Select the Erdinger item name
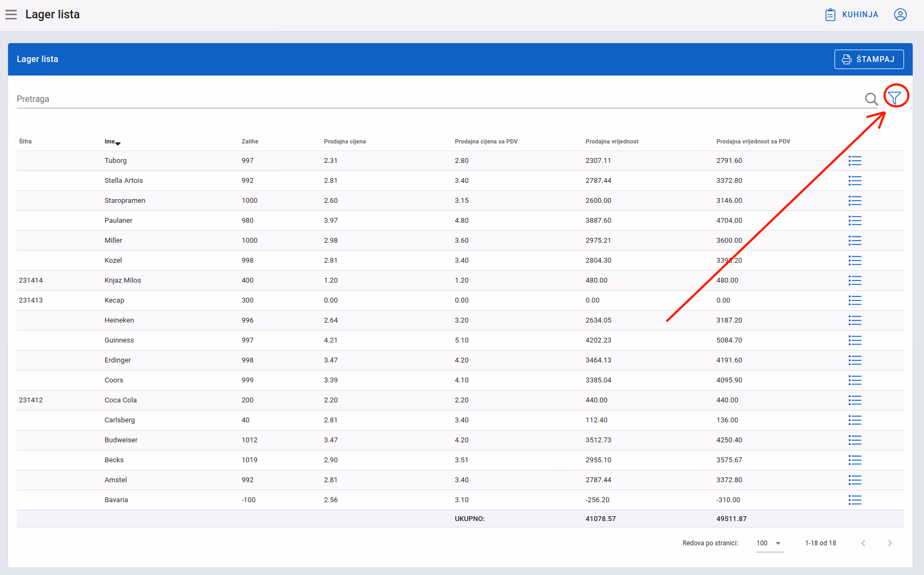The image size is (924, 575). (118, 360)
